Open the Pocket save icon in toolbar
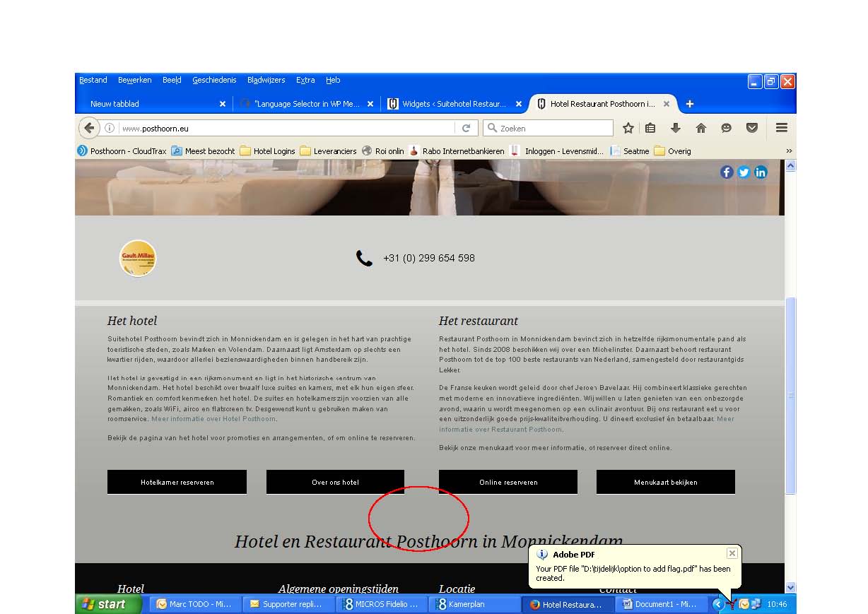Viewport: 868px width, 614px height. [751, 128]
